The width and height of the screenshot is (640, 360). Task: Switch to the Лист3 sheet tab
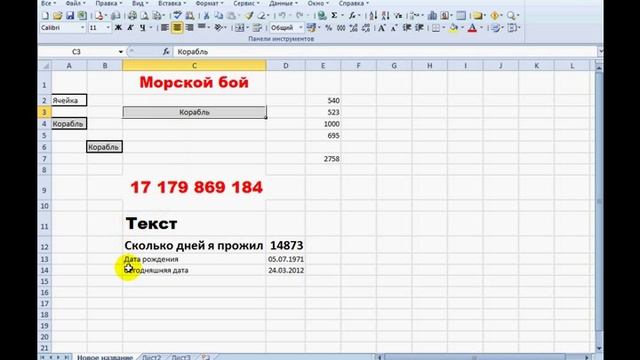coord(181,357)
